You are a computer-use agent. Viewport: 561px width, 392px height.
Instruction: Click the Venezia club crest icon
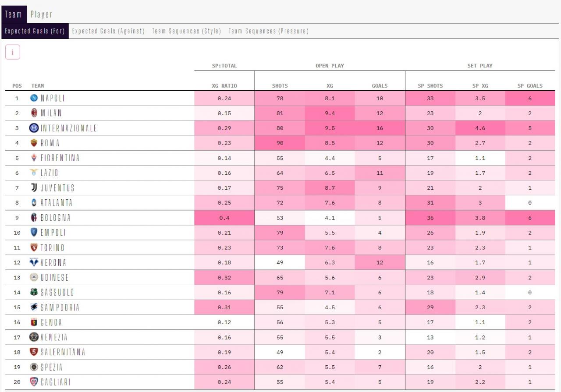point(34,337)
